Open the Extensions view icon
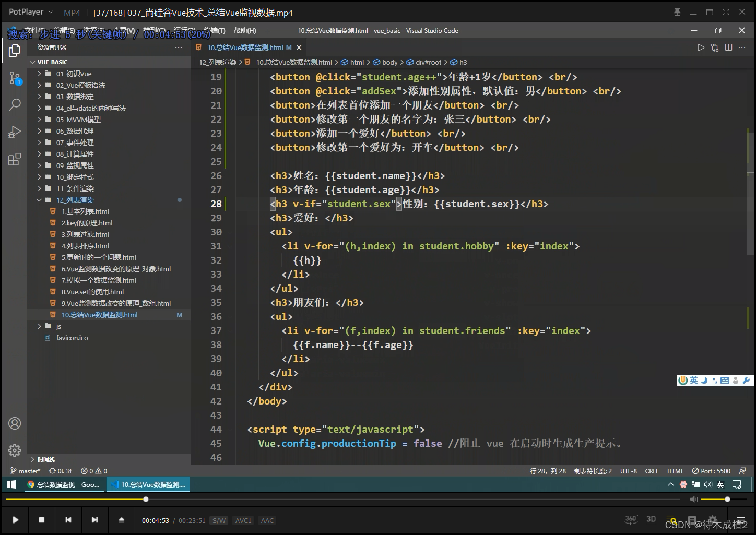The width and height of the screenshot is (756, 535). (15, 159)
